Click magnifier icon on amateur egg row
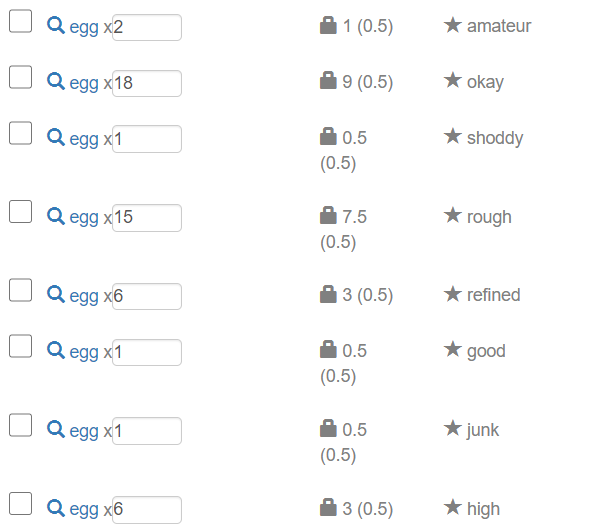Image resolution: width=590 pixels, height=527 pixels. click(56, 26)
